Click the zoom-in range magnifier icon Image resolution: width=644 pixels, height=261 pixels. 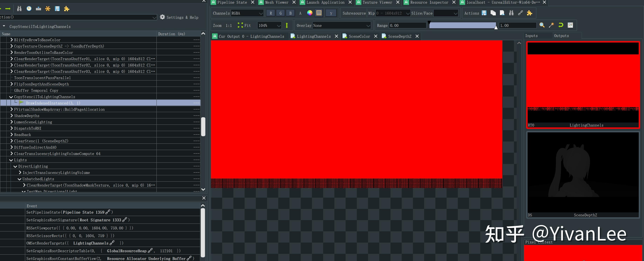pos(542,25)
